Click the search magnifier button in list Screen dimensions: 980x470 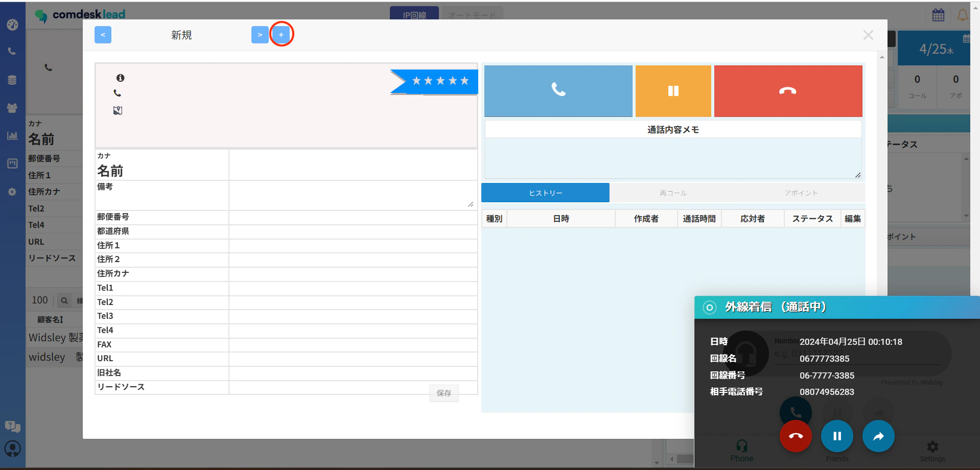pos(64,300)
